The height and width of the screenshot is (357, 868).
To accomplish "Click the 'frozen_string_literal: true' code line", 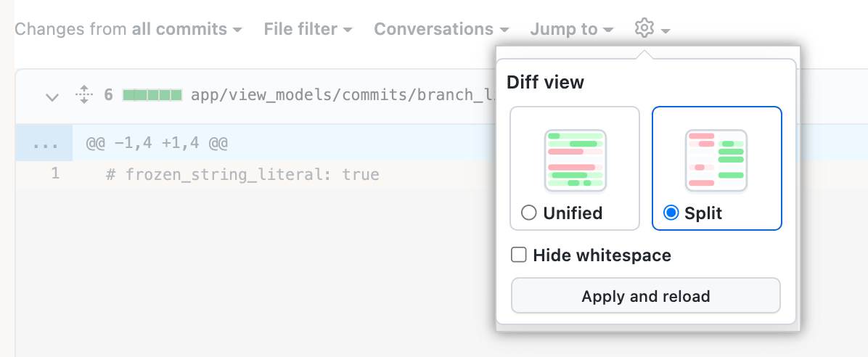I will coord(242,175).
